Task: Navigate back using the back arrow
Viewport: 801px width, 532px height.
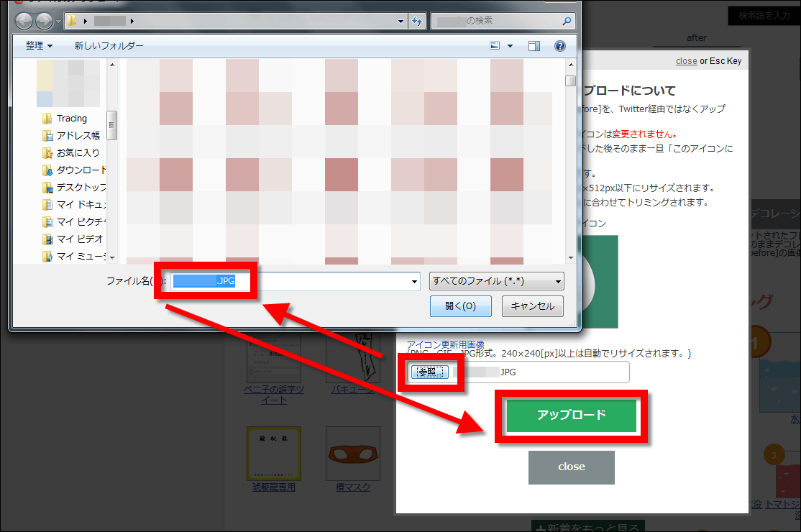Action: [x=22, y=20]
